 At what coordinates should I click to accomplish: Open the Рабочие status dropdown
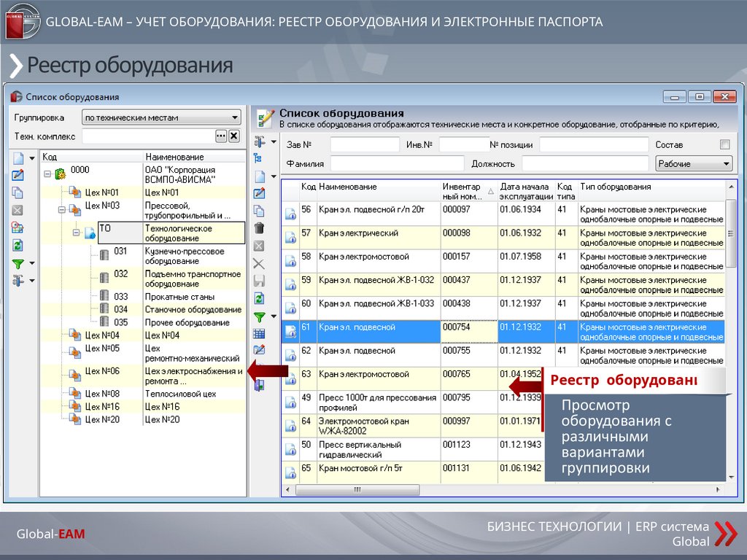(x=726, y=164)
